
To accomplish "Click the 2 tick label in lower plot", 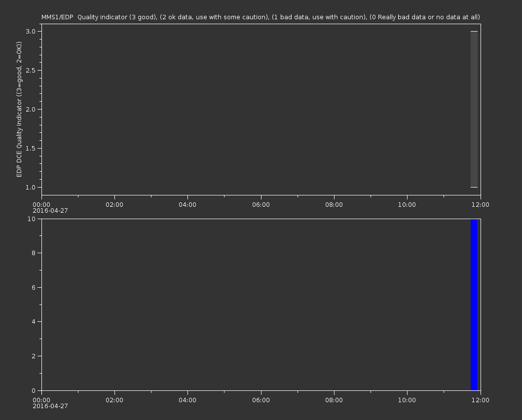I will tap(34, 356).
